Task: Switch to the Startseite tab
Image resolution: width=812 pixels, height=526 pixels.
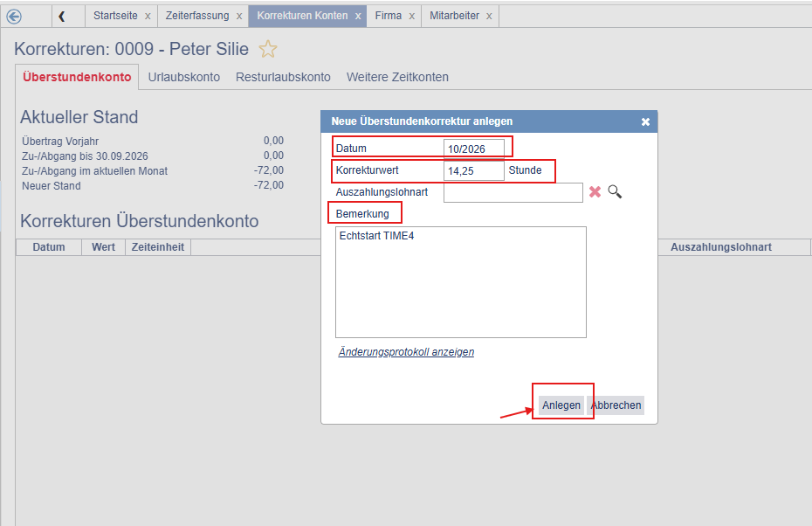Action: pos(115,16)
